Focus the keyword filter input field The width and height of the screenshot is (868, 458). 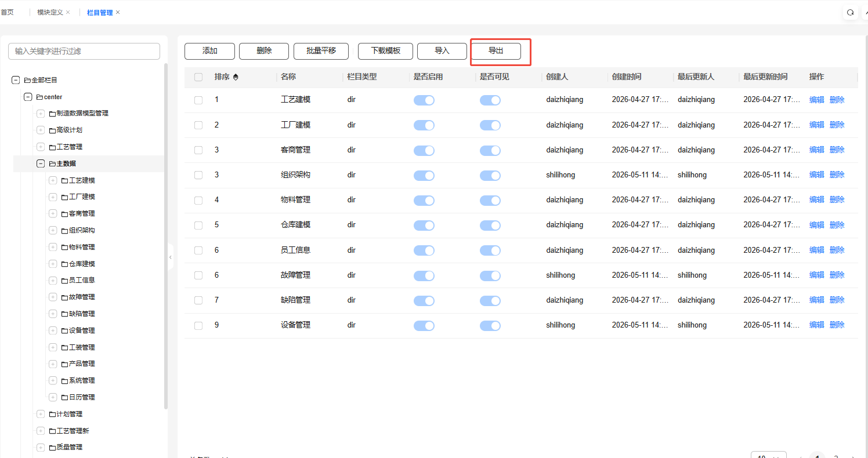tap(84, 51)
